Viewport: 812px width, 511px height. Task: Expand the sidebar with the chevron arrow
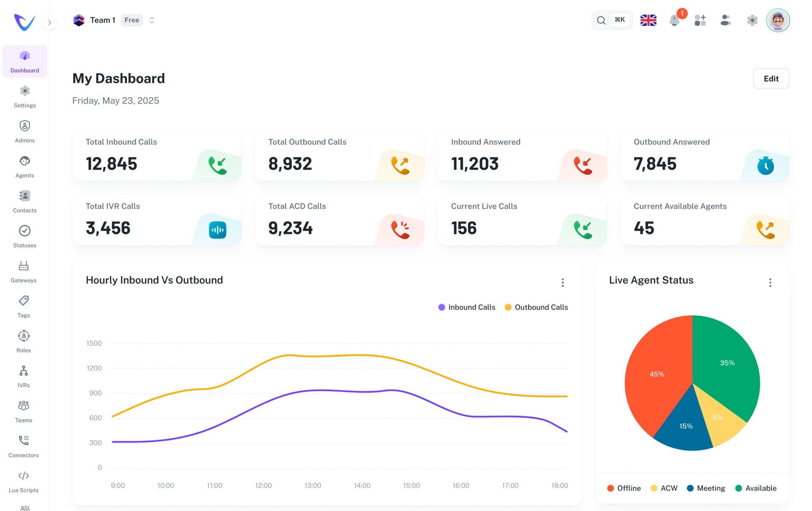[50, 22]
